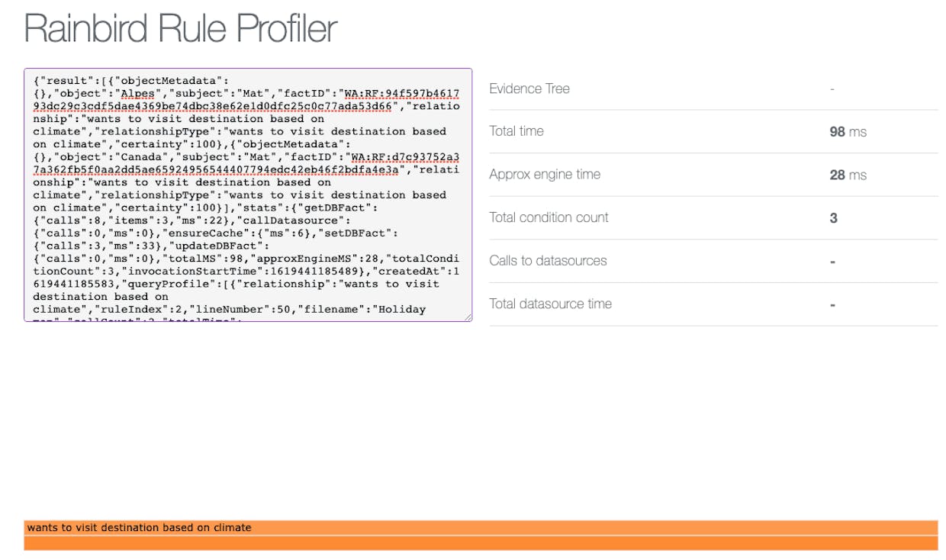Click the lower empty orange flame bar
946x560 pixels.
(481, 543)
